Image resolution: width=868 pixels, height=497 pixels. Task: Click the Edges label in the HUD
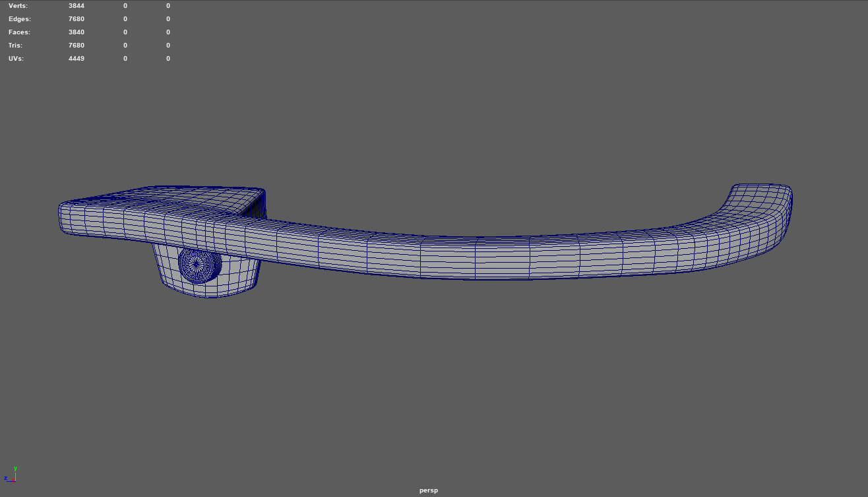[x=19, y=18]
